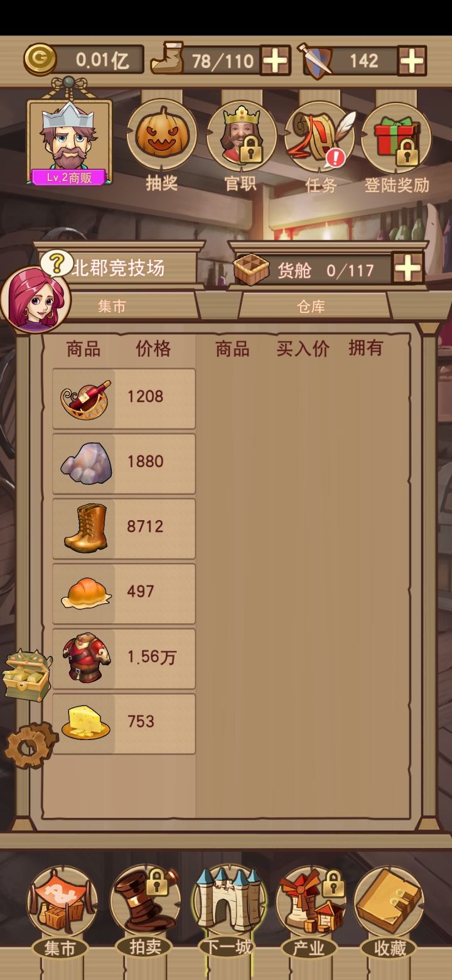Add shield points with plus button
Viewport: 452px width, 980px height.
412,61
